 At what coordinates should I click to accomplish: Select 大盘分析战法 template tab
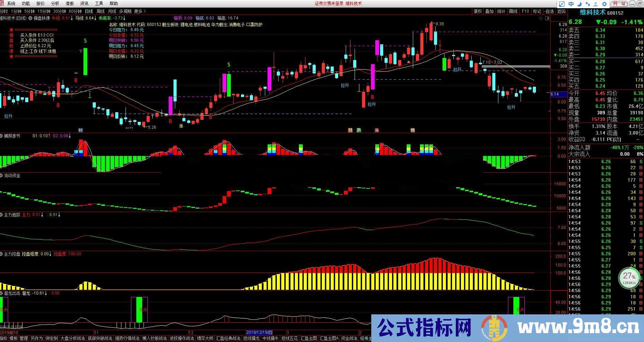click(x=73, y=338)
